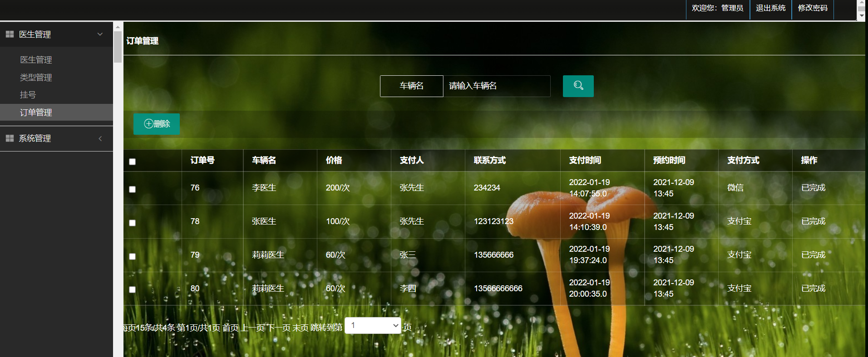Click 张三 payer cell
The width and height of the screenshot is (868, 357).
[x=408, y=255]
